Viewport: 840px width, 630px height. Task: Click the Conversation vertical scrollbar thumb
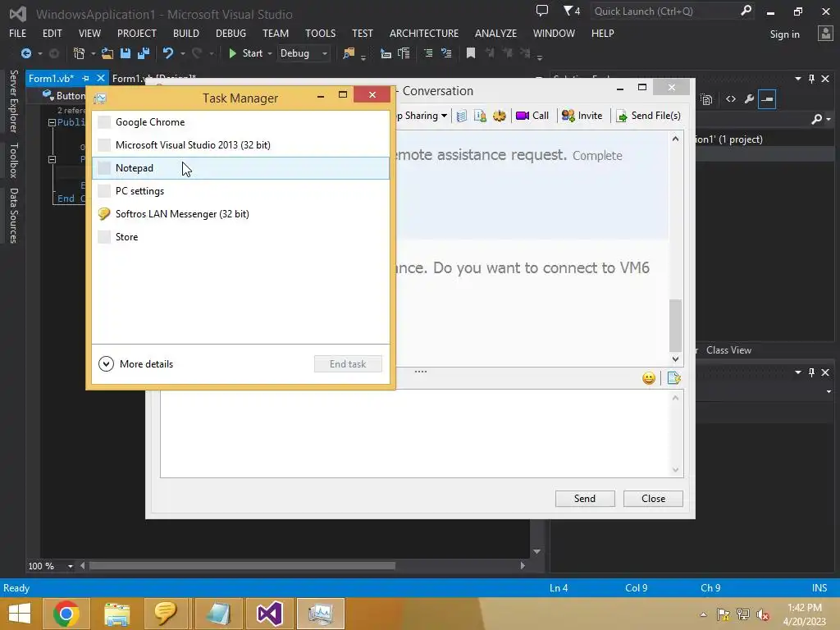[676, 325]
